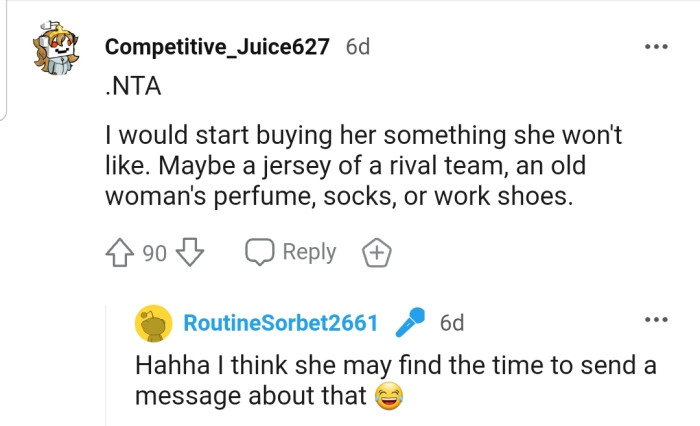The height and width of the screenshot is (426, 700).
Task: Open the 6d timestamp on RoutineSorbet2661's reply
Action: click(452, 323)
